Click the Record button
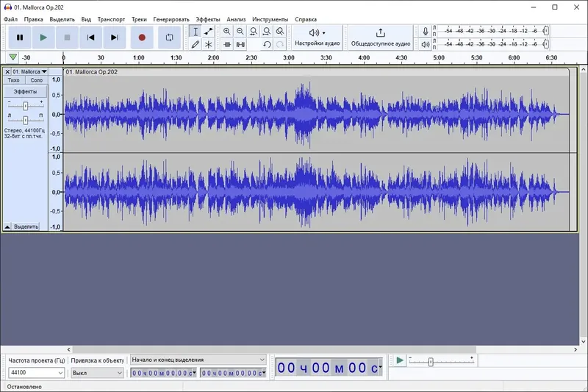This screenshot has height=392, width=588. (x=142, y=38)
